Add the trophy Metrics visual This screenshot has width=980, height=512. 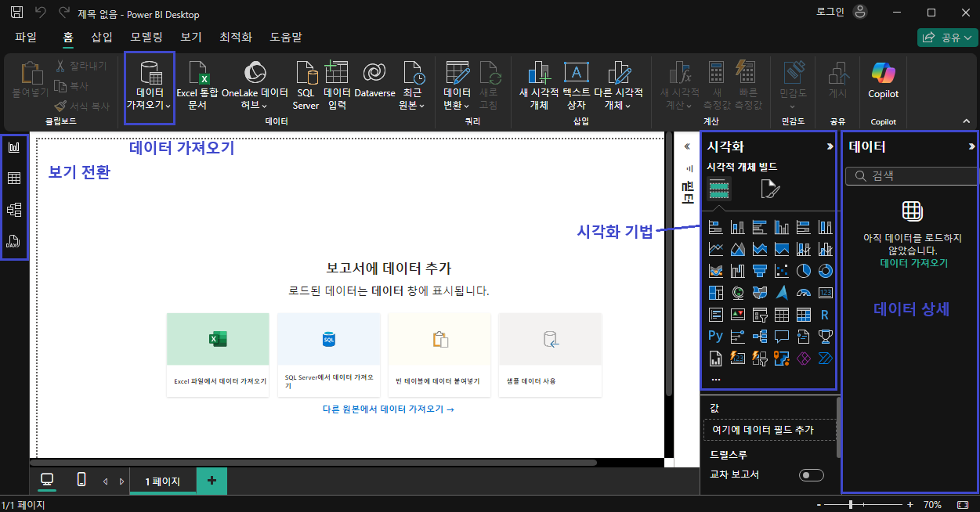(x=825, y=337)
